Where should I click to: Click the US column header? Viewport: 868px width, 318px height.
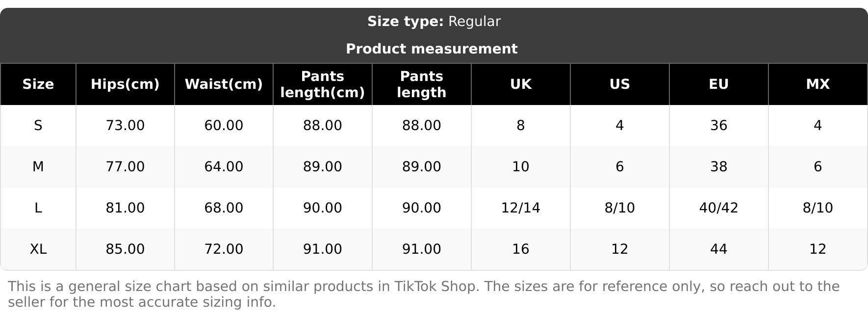(x=619, y=84)
